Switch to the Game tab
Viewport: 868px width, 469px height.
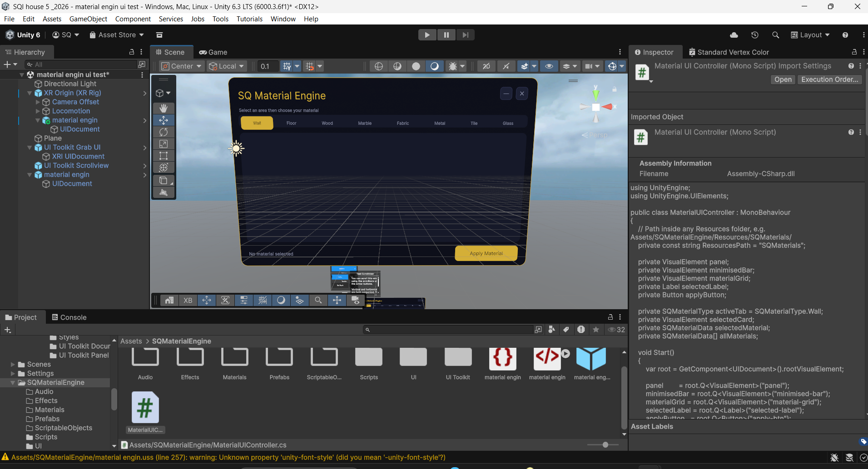coord(213,52)
